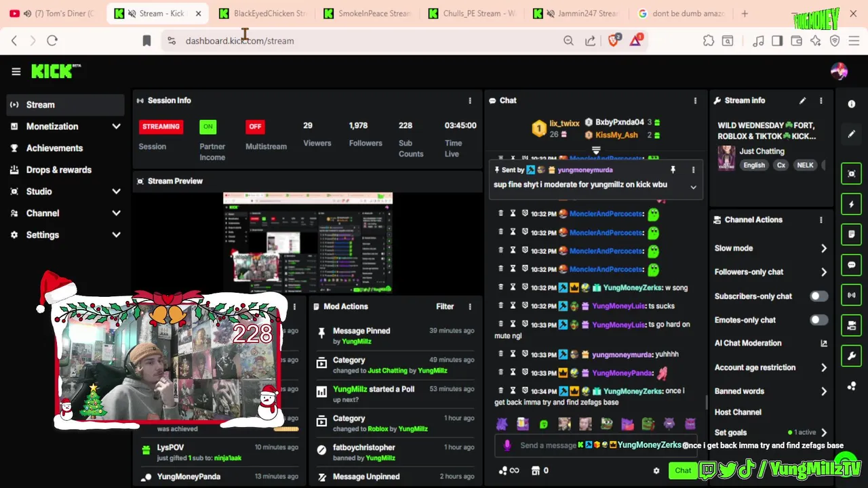This screenshot has width=868, height=488.
Task: Open Slow mode options
Action: pyautogui.click(x=771, y=248)
